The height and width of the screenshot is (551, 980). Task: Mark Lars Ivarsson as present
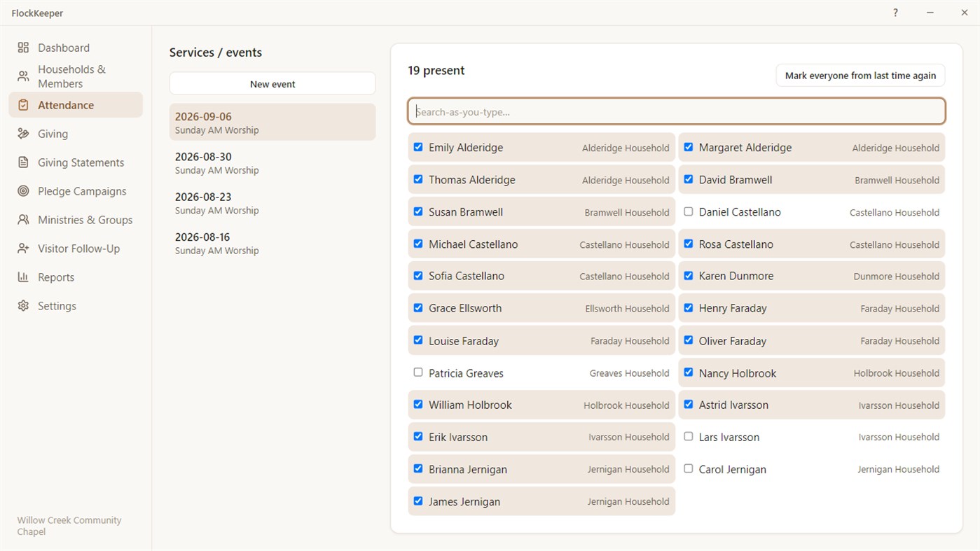(x=689, y=437)
